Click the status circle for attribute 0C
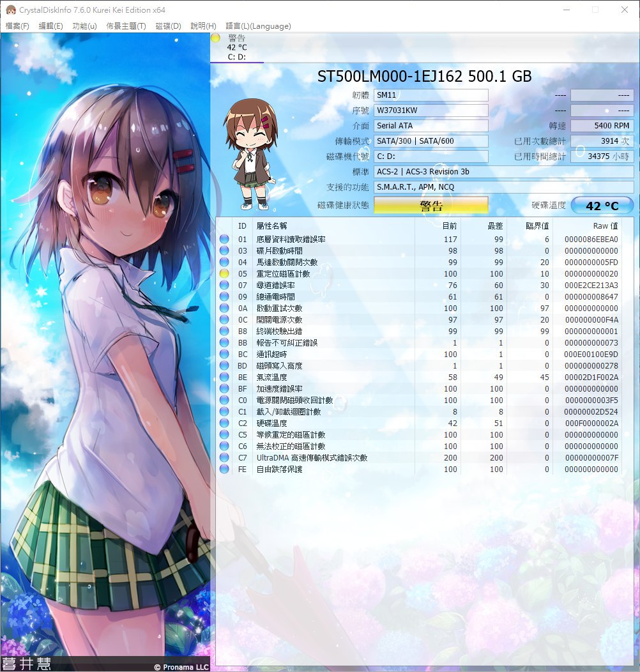 224,320
